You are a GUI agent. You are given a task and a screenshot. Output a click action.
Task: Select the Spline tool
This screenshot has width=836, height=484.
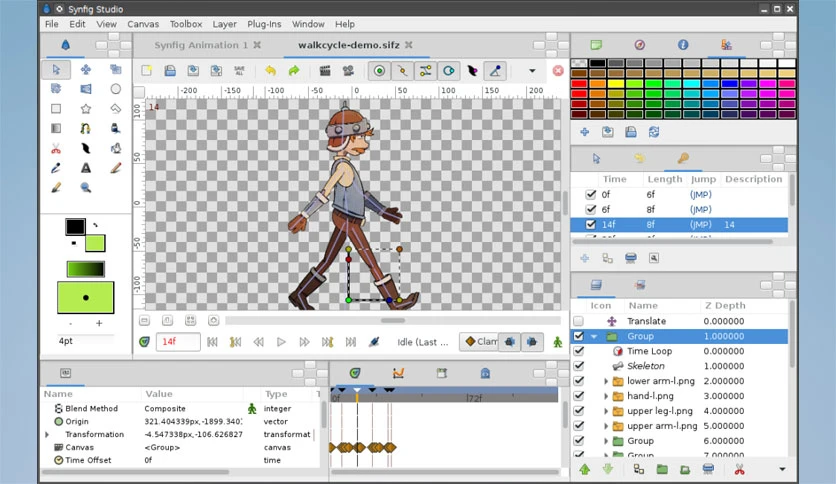point(86,128)
